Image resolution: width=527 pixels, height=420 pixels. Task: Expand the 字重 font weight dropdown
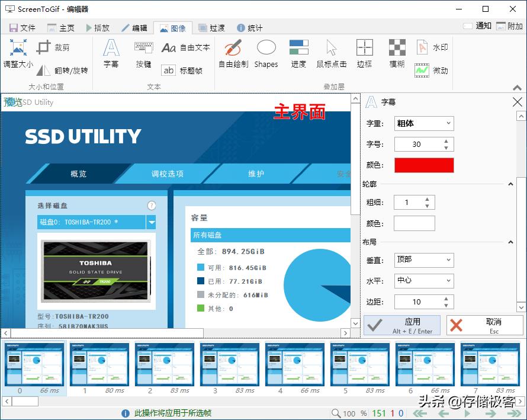click(423, 123)
